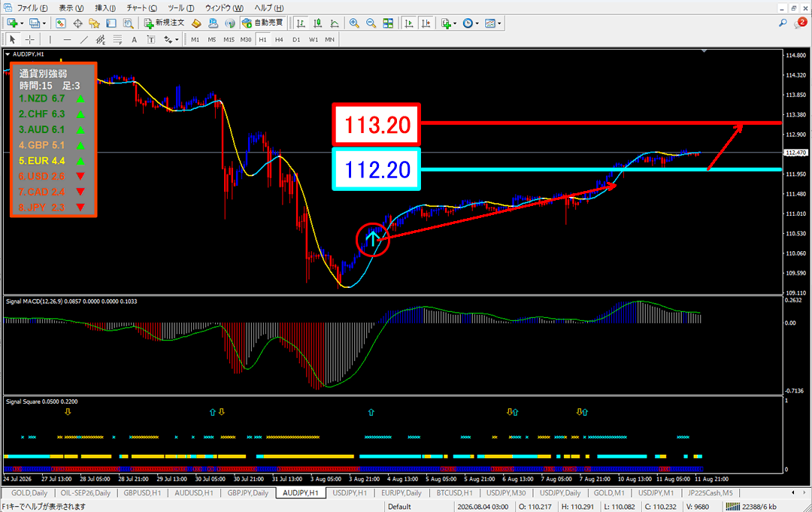The height and width of the screenshot is (512, 812).
Task: Switch to candlestick chart display
Action: [x=318, y=23]
